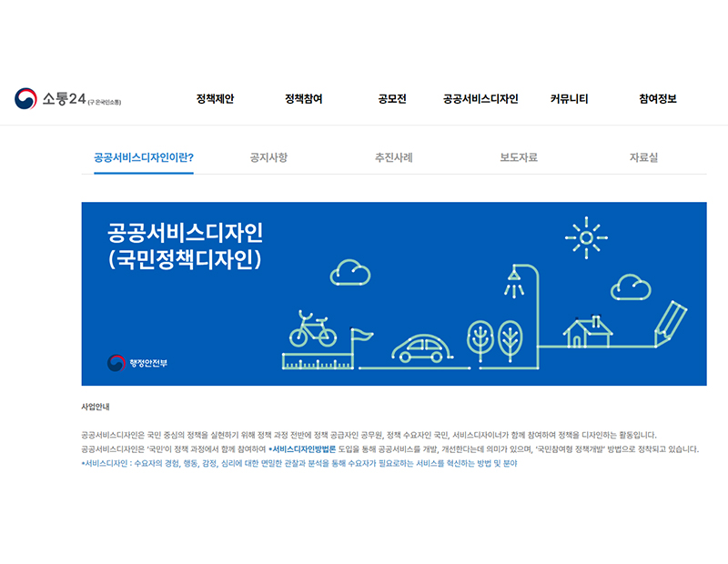Click the street lamp illustration
The image size is (728, 564).
click(x=516, y=282)
